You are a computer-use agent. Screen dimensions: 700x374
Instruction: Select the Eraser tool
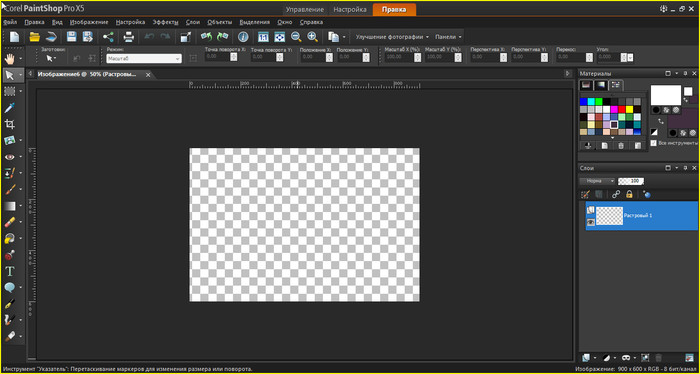point(9,222)
